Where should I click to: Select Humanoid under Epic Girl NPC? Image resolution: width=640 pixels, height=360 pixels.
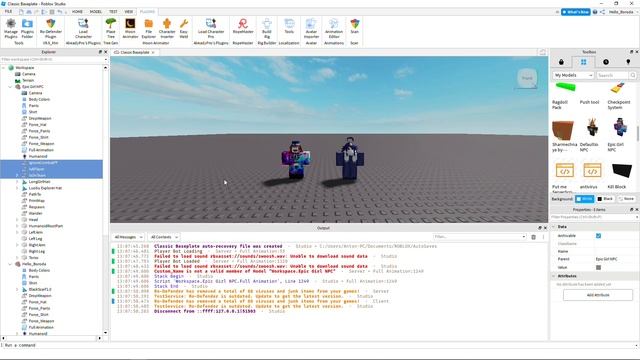(38, 156)
